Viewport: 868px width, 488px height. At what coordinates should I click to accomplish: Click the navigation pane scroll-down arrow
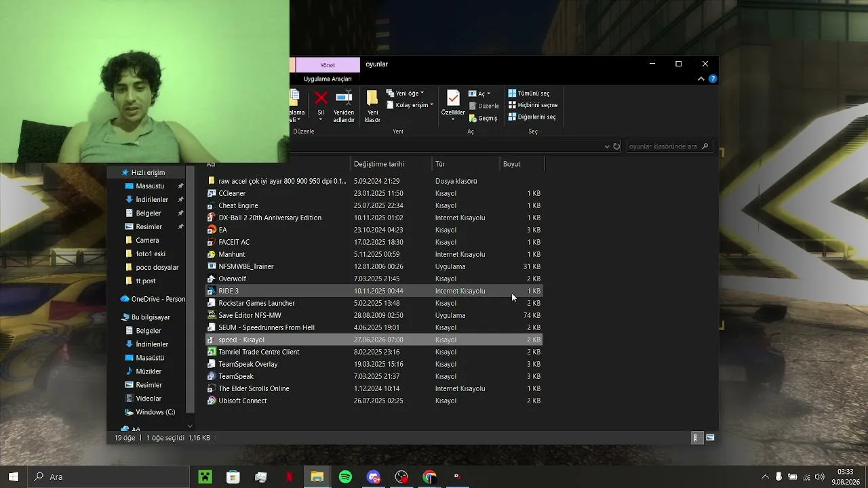pos(190,426)
